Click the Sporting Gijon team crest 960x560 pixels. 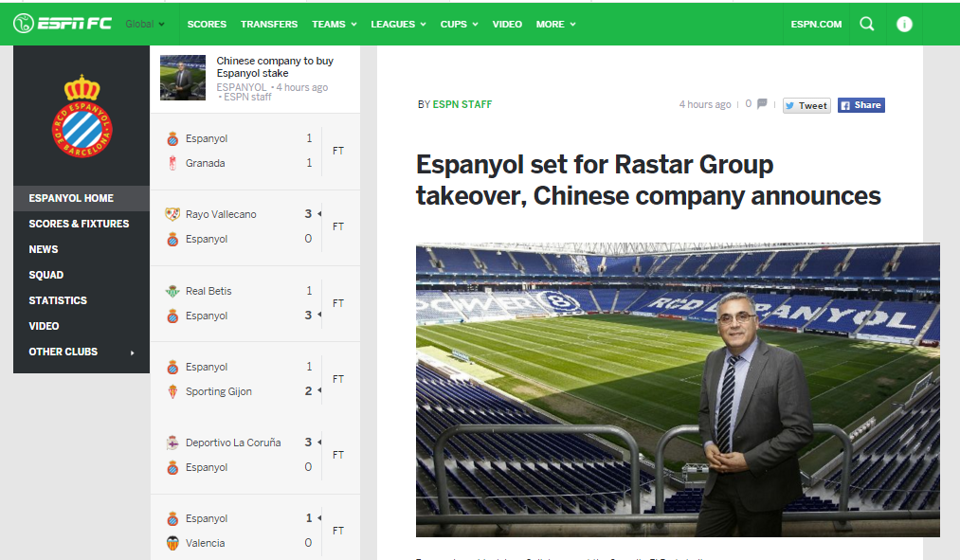tap(172, 391)
